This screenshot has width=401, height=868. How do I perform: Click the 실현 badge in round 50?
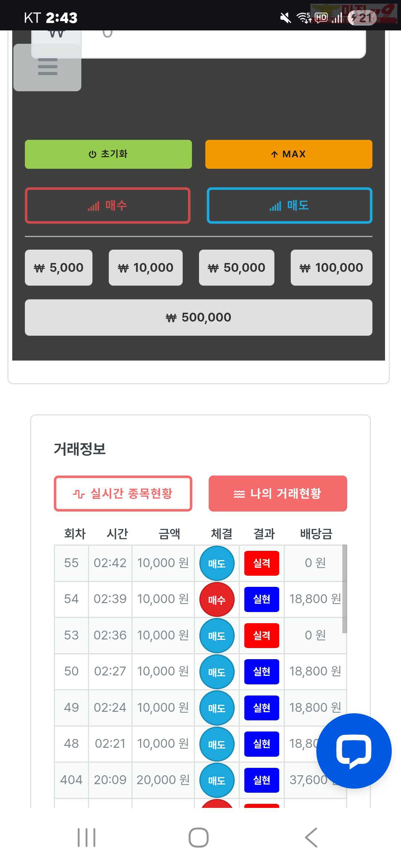coord(261,671)
